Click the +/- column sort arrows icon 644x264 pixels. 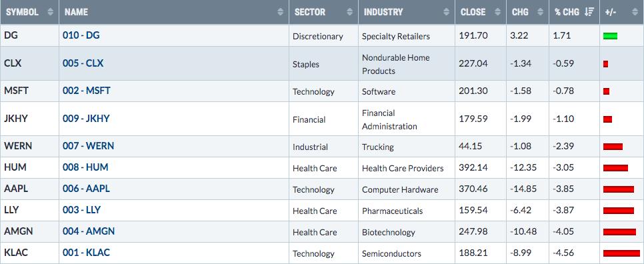(x=635, y=12)
